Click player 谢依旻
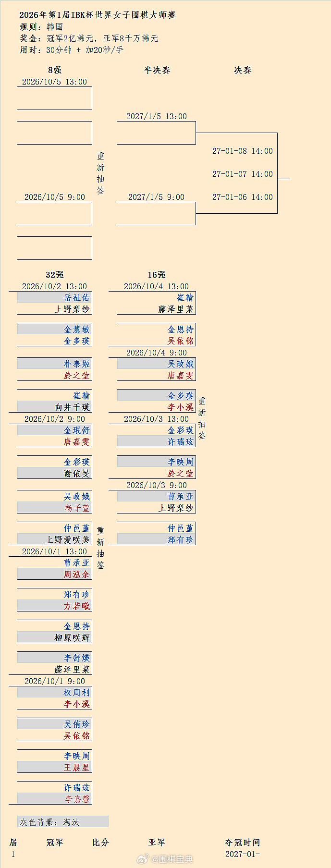The height and width of the screenshot is (868, 331). click(x=77, y=474)
